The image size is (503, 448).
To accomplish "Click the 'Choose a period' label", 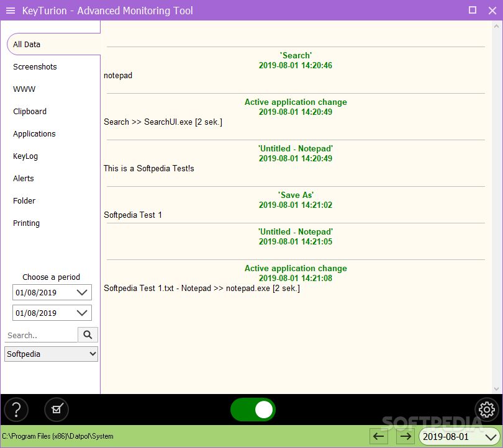I will (x=52, y=277).
